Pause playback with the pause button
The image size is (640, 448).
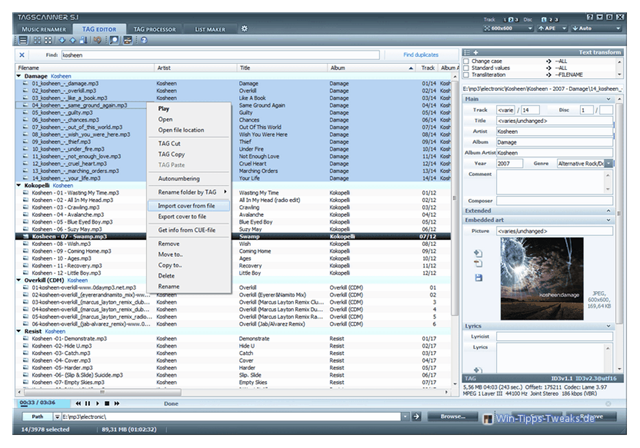tap(87, 403)
